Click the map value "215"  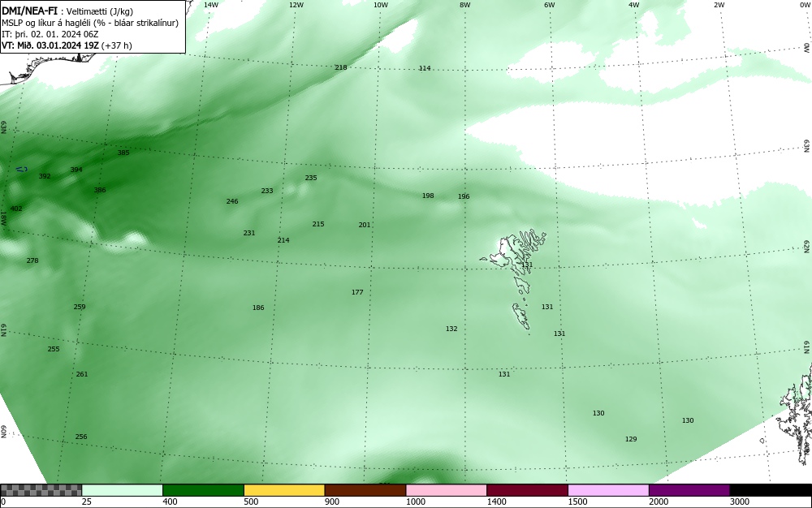click(318, 224)
